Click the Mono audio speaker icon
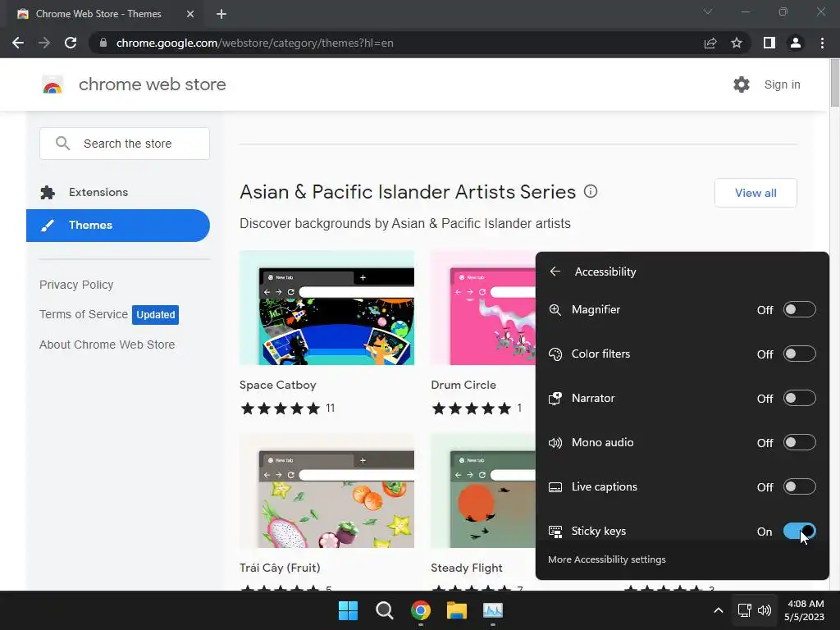840x630 pixels. pyautogui.click(x=555, y=442)
